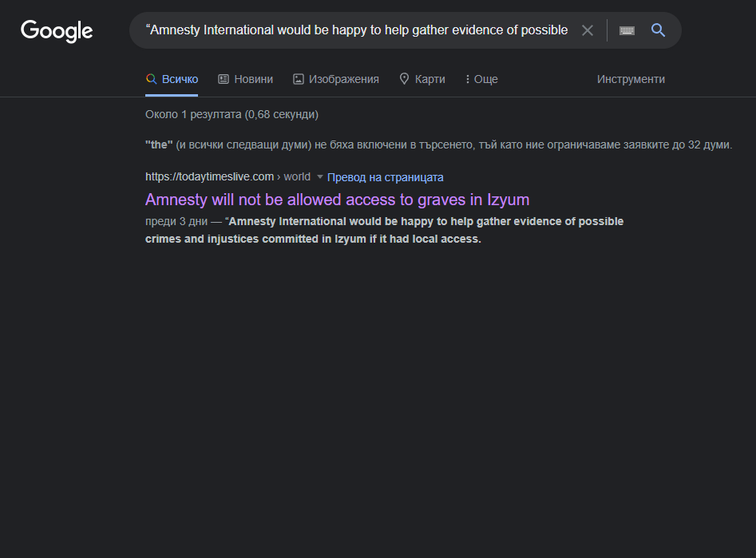Open the Още more menu

[481, 79]
